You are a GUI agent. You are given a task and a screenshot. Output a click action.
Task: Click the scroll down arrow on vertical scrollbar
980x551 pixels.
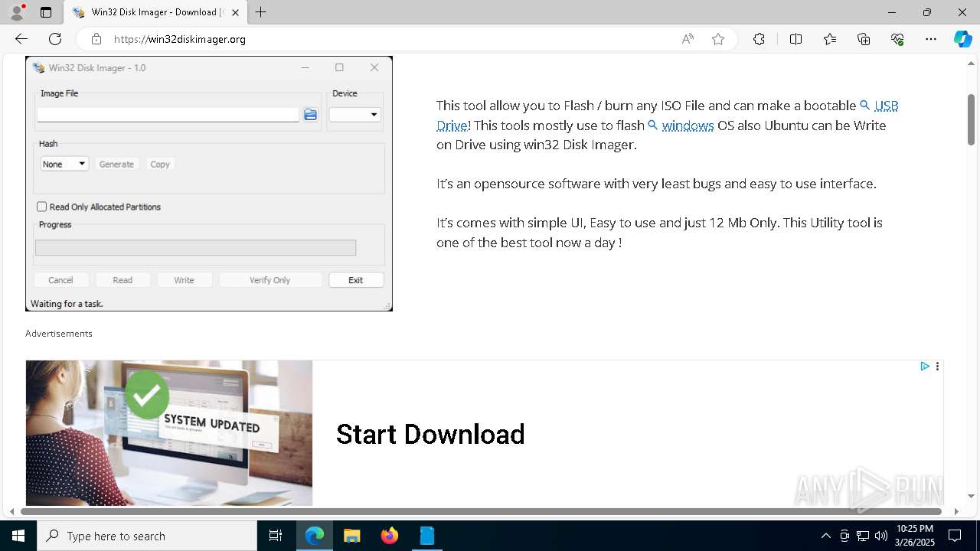point(971,496)
